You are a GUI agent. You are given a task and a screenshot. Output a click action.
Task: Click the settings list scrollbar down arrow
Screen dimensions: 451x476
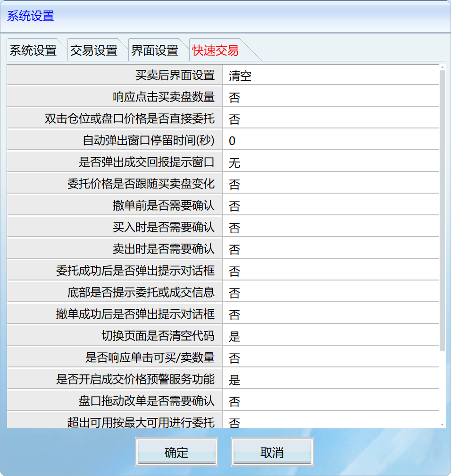pos(442,425)
